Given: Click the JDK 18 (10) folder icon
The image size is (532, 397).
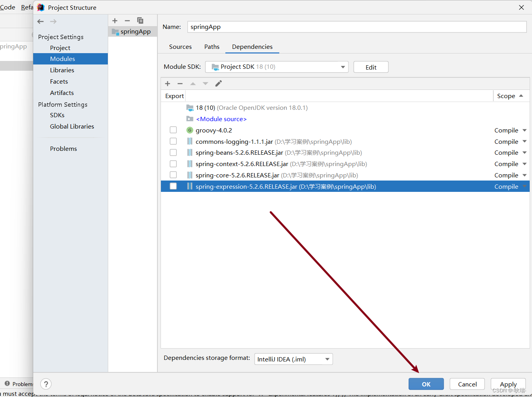Looking at the screenshot, I should (x=190, y=107).
